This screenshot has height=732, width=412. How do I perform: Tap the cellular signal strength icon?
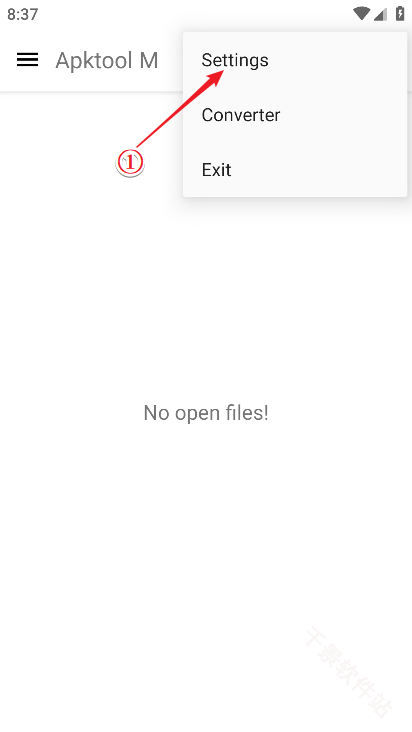[x=381, y=14]
